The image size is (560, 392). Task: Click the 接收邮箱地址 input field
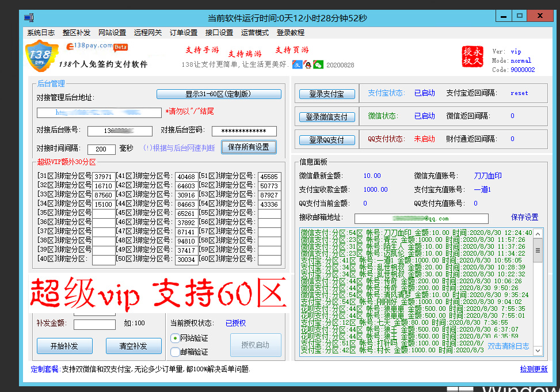(x=421, y=218)
